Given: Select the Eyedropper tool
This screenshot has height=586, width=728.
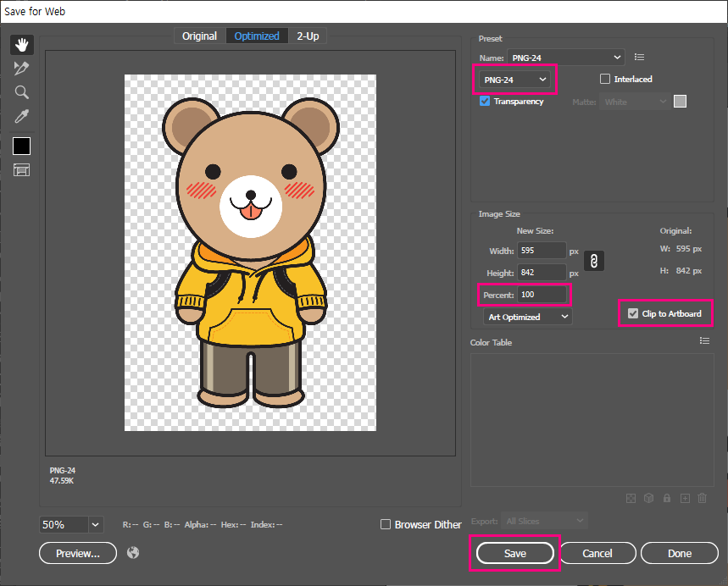Looking at the screenshot, I should (21, 117).
